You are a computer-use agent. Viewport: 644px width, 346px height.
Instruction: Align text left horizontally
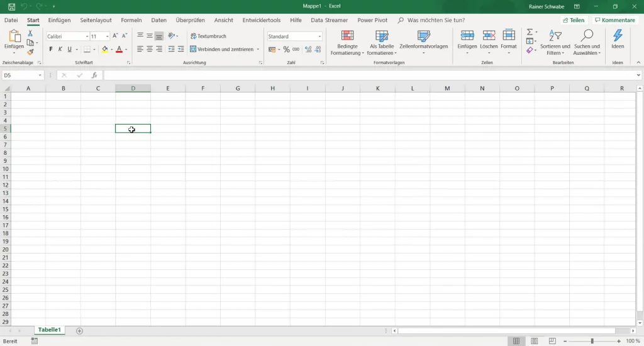coord(140,49)
